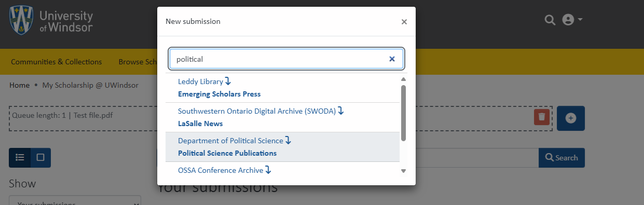Click the blue plus add-file button
This screenshot has height=205, width=644.
click(x=571, y=118)
